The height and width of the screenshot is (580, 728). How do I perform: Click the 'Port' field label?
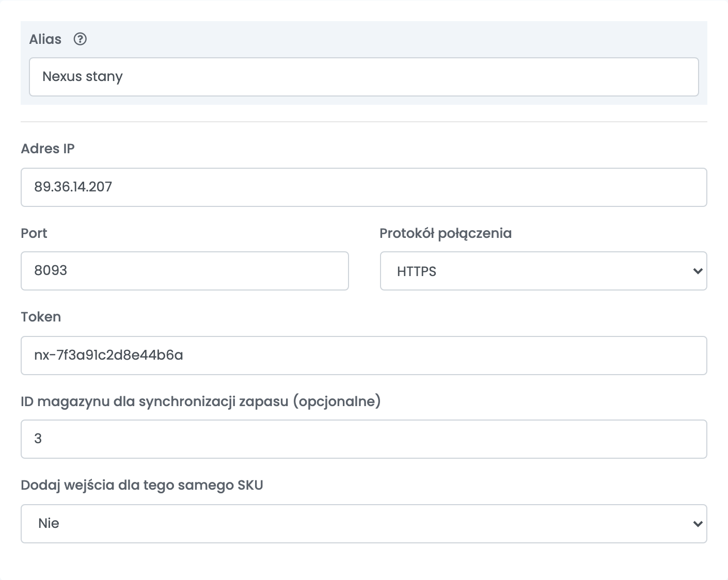[34, 233]
